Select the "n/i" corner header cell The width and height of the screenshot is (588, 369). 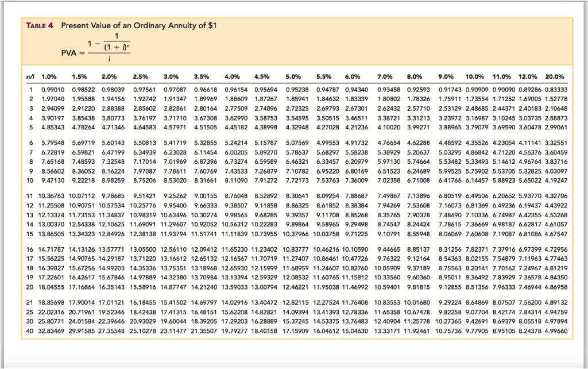coord(30,76)
